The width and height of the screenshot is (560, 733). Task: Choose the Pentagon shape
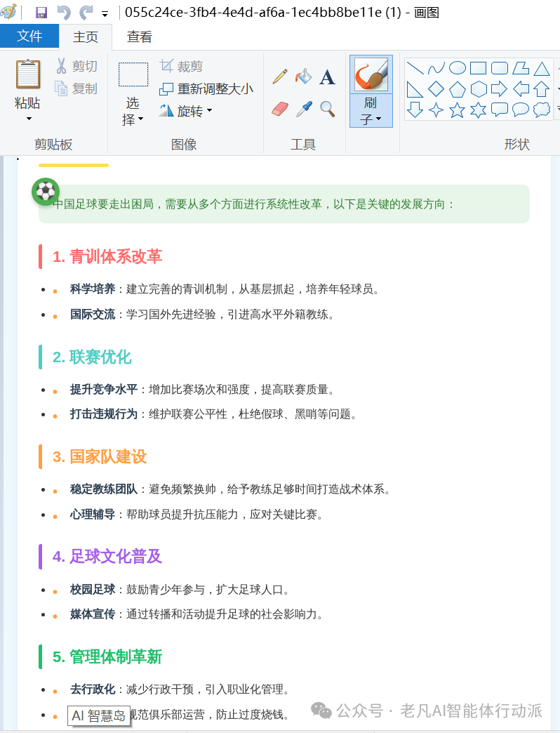pos(458,89)
